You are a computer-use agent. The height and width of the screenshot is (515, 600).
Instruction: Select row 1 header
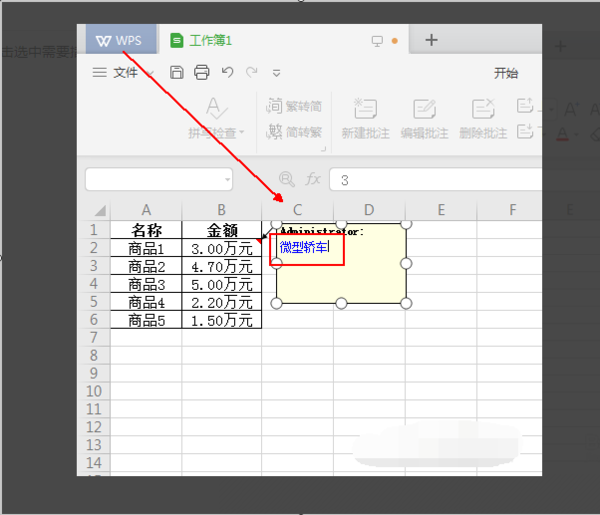(94, 230)
